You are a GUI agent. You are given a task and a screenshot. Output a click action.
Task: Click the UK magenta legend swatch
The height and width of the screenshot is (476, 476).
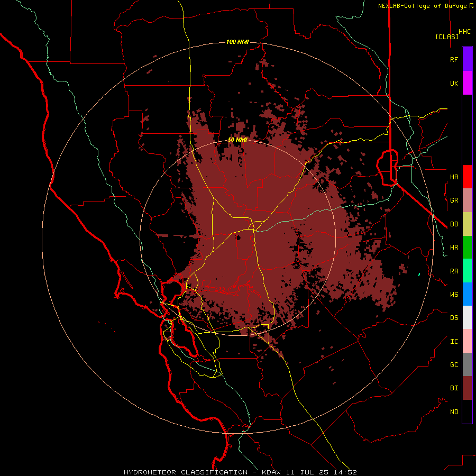point(467,83)
